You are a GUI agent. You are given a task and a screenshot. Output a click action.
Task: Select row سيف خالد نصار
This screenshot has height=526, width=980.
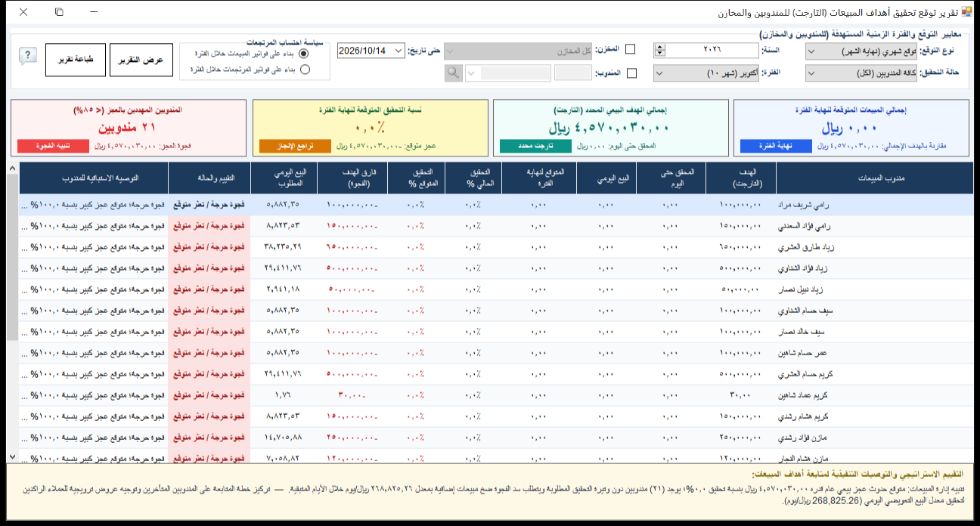point(496,331)
